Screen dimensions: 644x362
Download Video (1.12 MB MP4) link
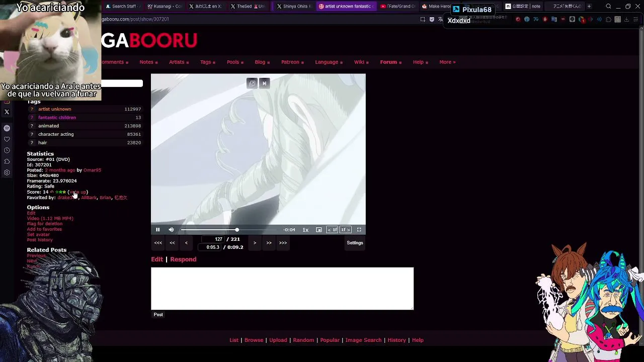click(50, 219)
